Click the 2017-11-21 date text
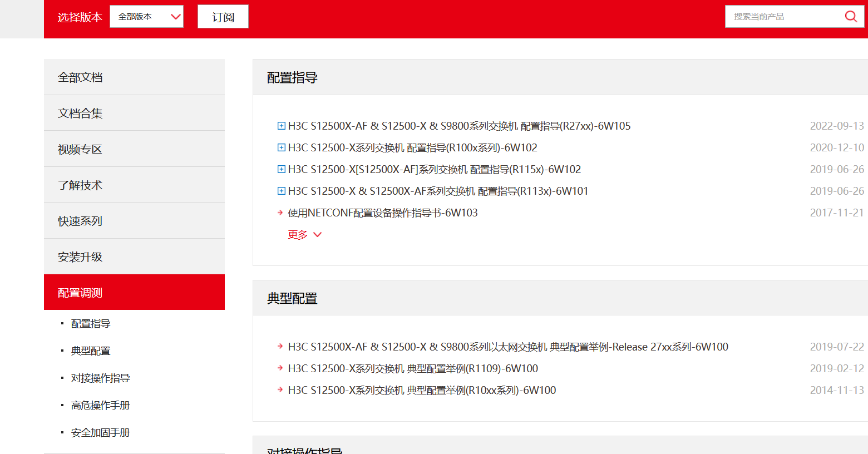Image resolution: width=868 pixels, height=454 pixels. pos(837,213)
